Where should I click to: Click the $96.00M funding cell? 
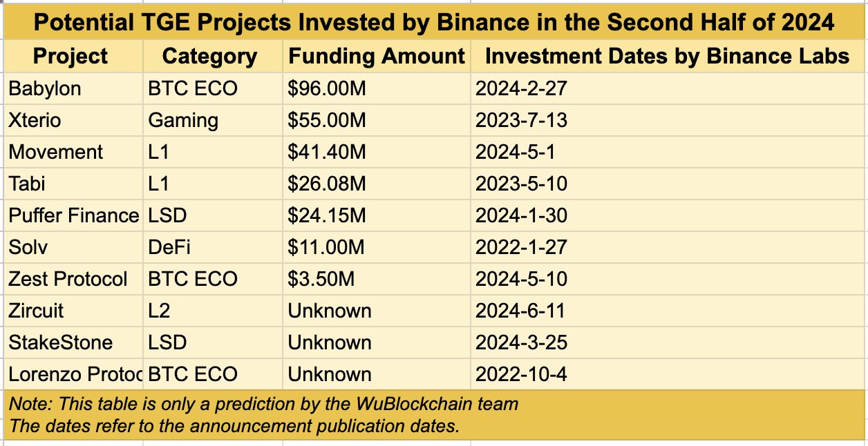click(x=327, y=88)
